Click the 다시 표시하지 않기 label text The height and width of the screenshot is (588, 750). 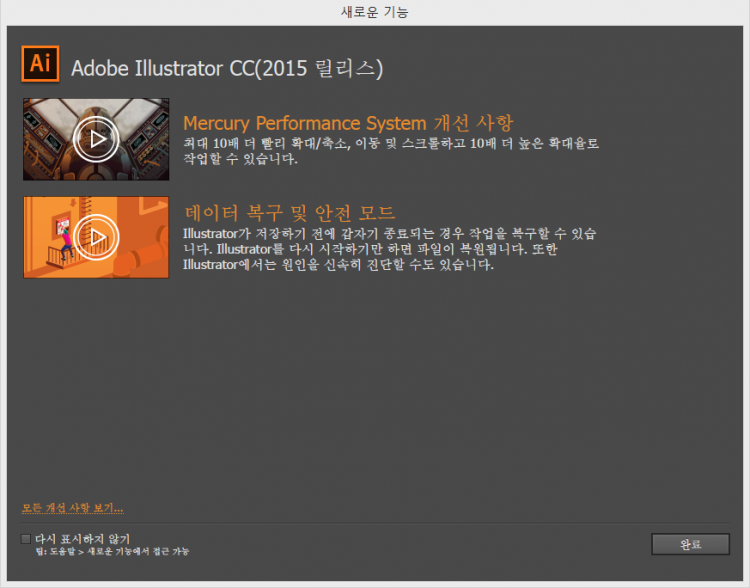click(82, 538)
